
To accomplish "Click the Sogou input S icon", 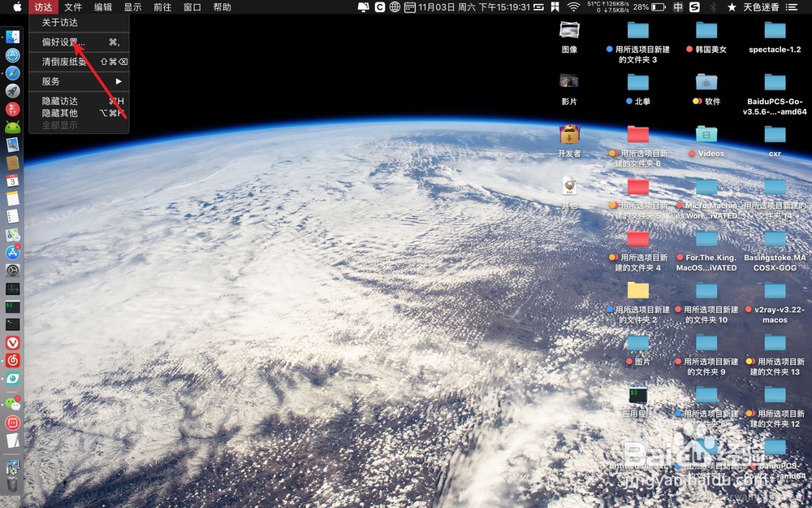I will (x=694, y=7).
